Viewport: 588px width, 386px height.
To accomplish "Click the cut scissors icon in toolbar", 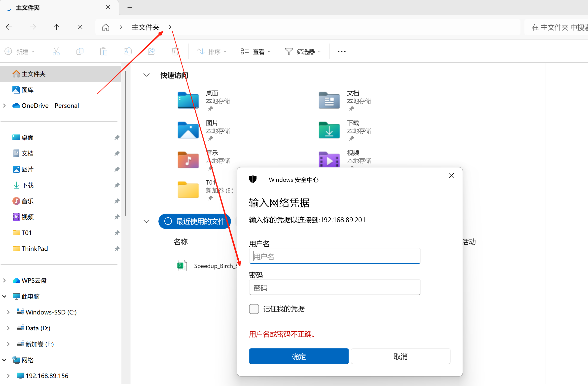I will point(56,52).
